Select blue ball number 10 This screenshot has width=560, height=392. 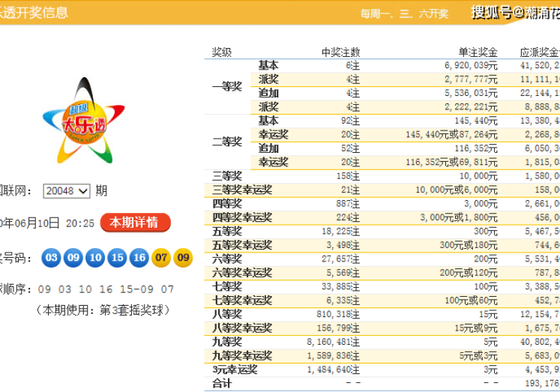[95, 257]
